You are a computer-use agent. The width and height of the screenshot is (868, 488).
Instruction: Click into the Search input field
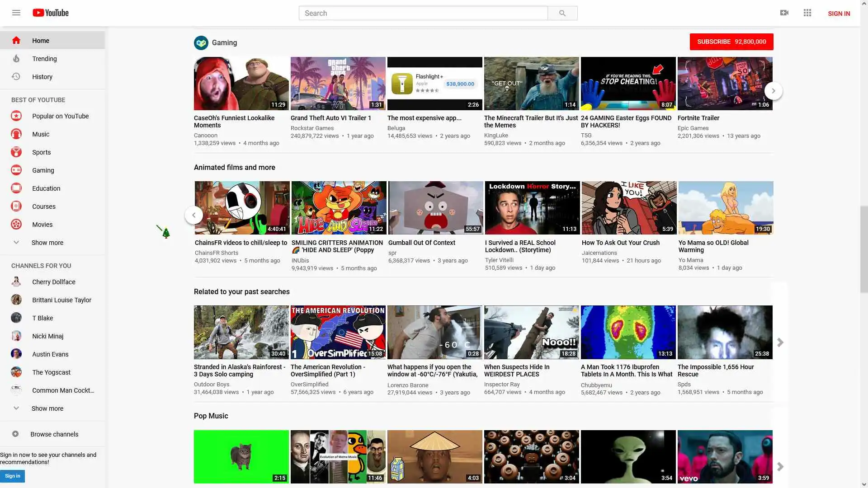click(423, 13)
